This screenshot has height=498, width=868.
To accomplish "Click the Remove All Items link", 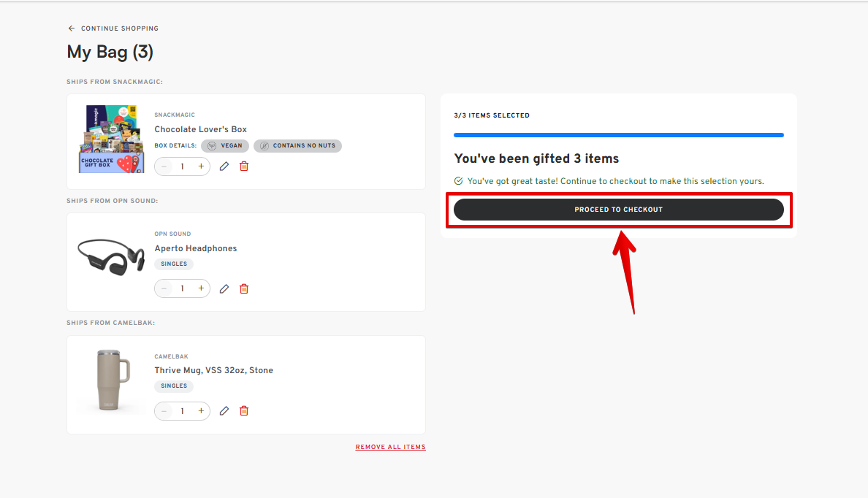I will point(390,447).
